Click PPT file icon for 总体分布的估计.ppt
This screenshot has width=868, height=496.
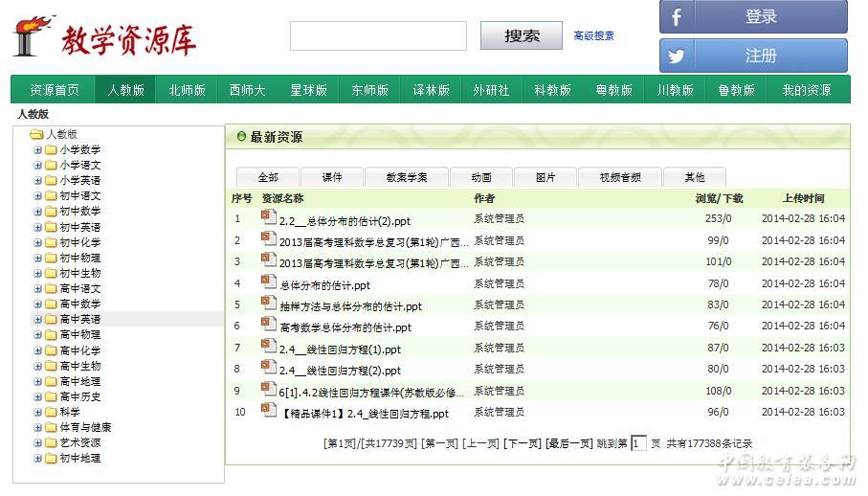pos(269,282)
